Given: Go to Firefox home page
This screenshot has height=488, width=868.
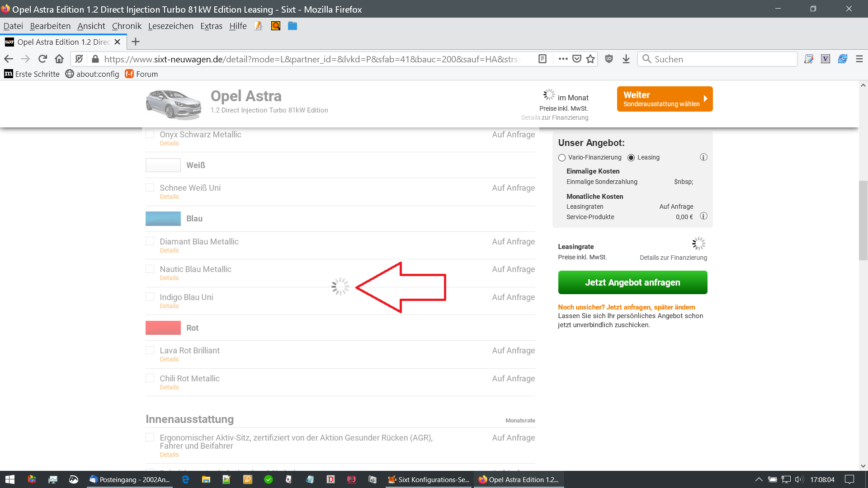Looking at the screenshot, I should pos(59,59).
